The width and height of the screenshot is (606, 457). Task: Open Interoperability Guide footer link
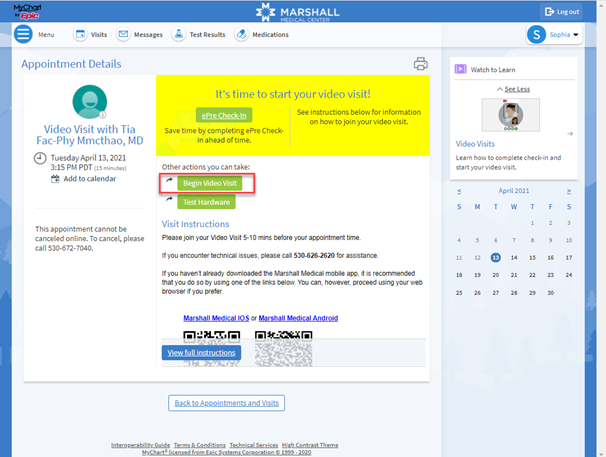pyautogui.click(x=140, y=445)
